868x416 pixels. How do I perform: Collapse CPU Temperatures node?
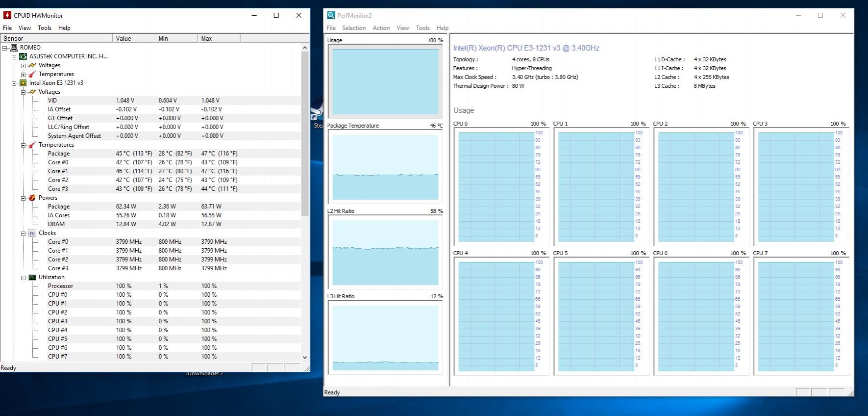(x=23, y=145)
